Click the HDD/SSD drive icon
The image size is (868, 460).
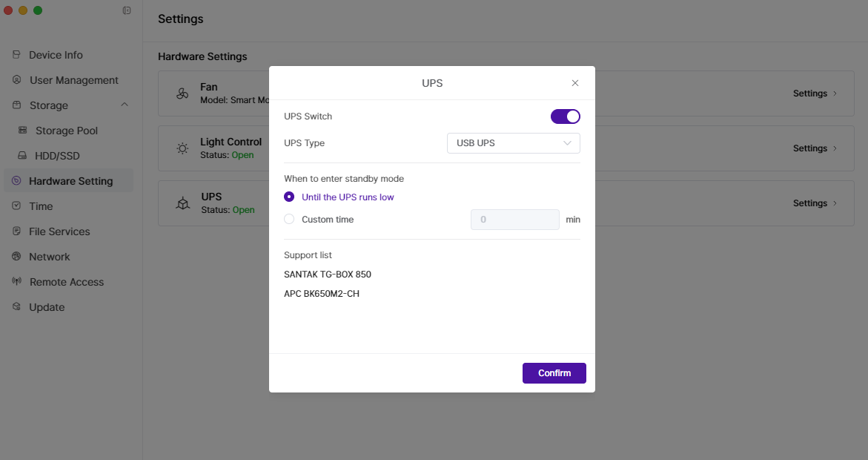(x=22, y=155)
